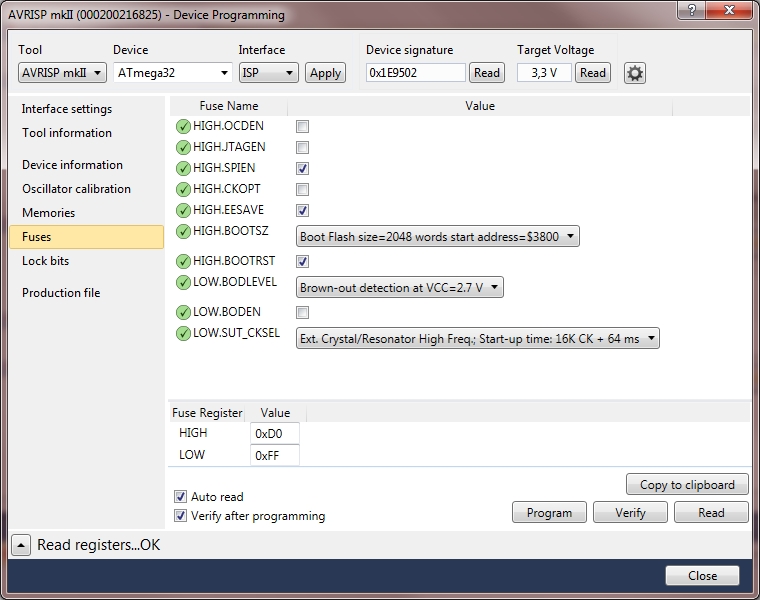Edit the LOW fuse register value 0xFF
The width and height of the screenshot is (760, 600).
tap(274, 455)
